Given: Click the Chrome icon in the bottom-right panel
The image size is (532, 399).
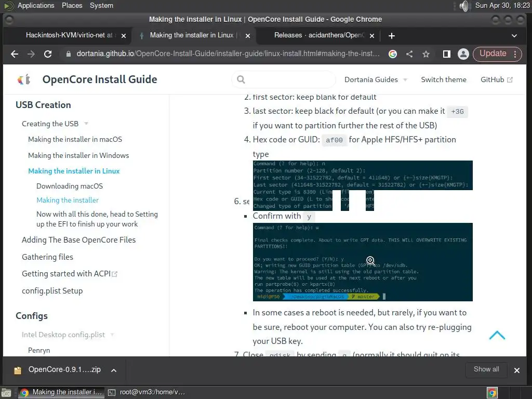Looking at the screenshot, I should 492,393.
